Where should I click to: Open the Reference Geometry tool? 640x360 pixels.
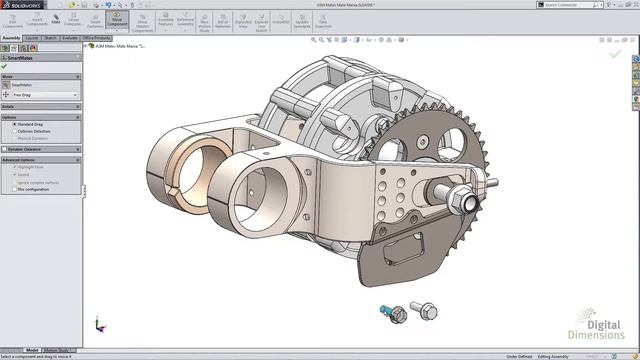pyautogui.click(x=185, y=20)
